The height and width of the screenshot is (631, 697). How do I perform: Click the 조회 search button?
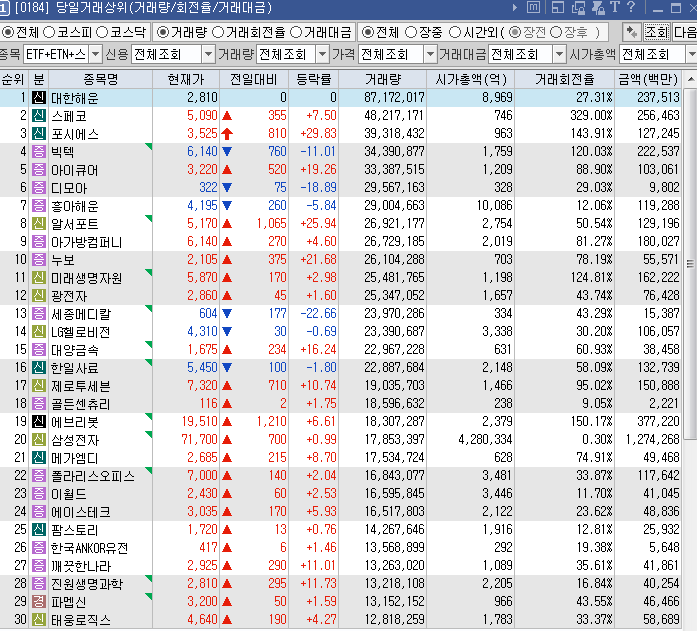(656, 32)
